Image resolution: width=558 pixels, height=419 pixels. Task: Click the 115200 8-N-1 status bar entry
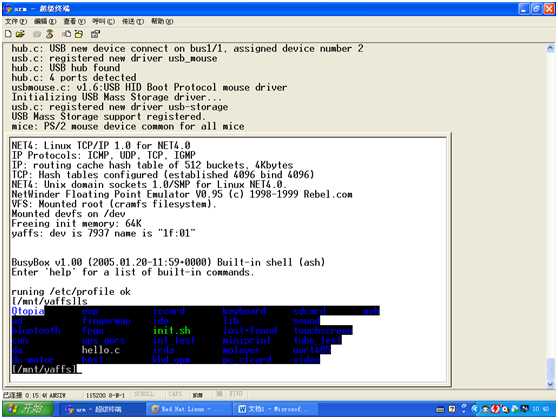click(105, 395)
